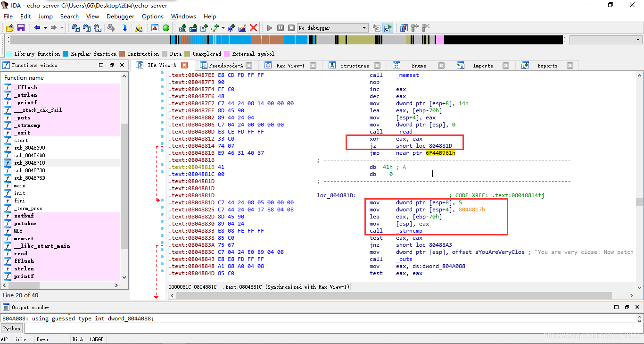Open a file with the folder icon
Image resolution: width=644 pixels, height=344 pixels.
pos(9,28)
